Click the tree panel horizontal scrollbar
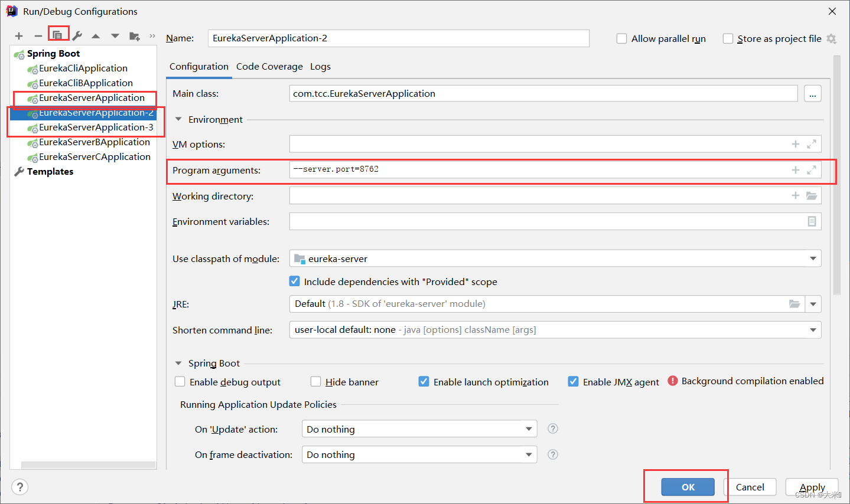 pos(89,465)
